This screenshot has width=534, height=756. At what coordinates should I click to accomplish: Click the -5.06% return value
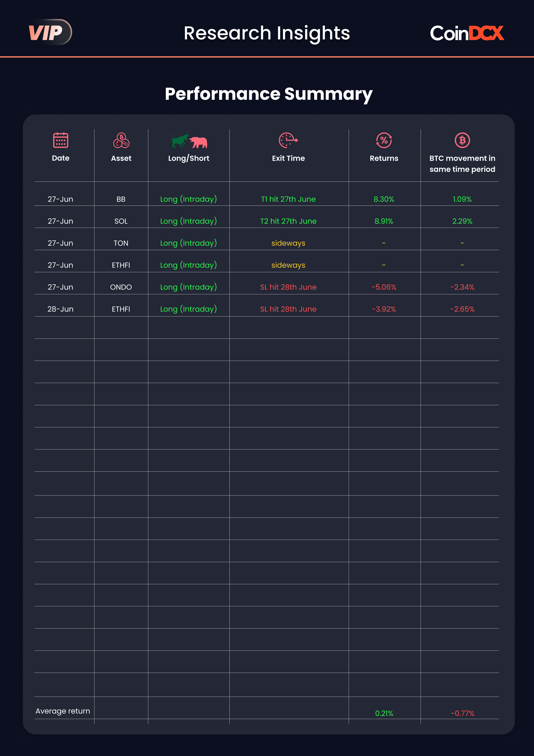coord(384,287)
